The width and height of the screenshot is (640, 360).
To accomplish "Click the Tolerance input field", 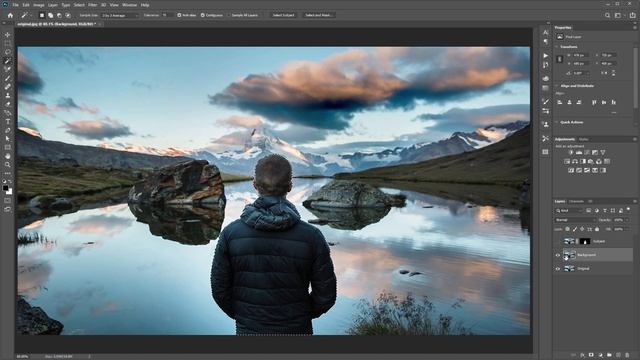I will (167, 15).
